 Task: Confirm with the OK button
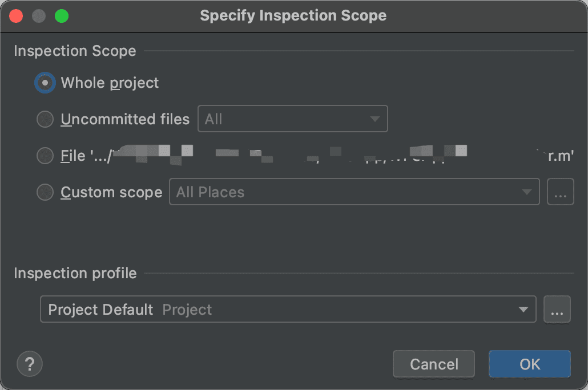coord(529,364)
